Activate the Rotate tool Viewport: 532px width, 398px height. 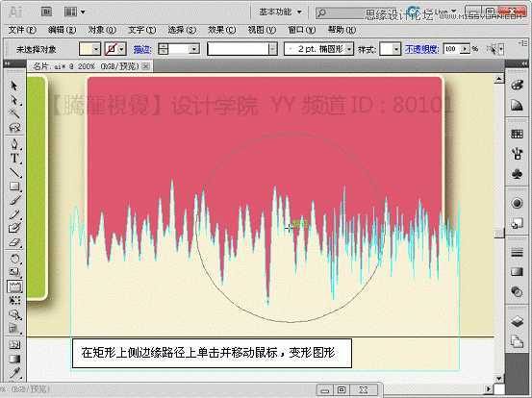14,259
